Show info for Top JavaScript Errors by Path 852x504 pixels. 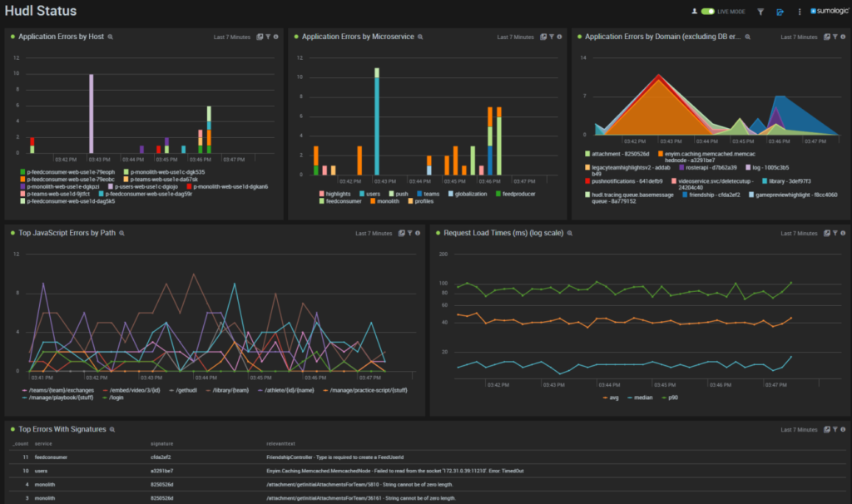pos(418,233)
